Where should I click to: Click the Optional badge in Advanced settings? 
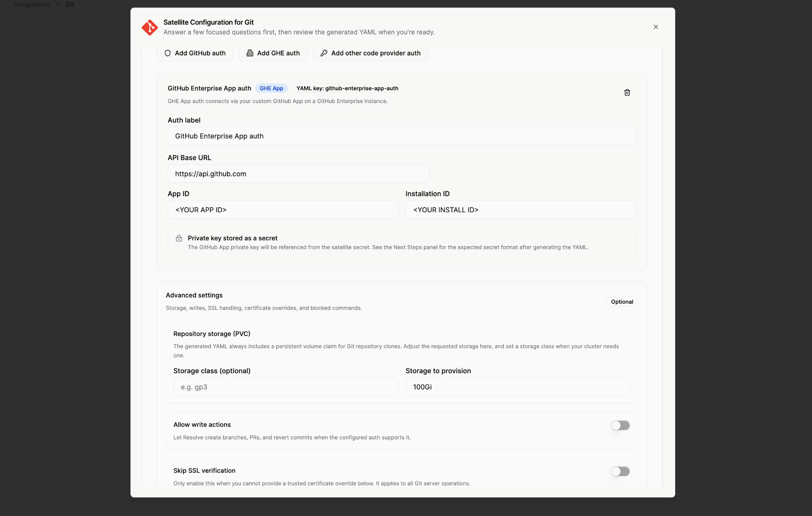point(622,302)
